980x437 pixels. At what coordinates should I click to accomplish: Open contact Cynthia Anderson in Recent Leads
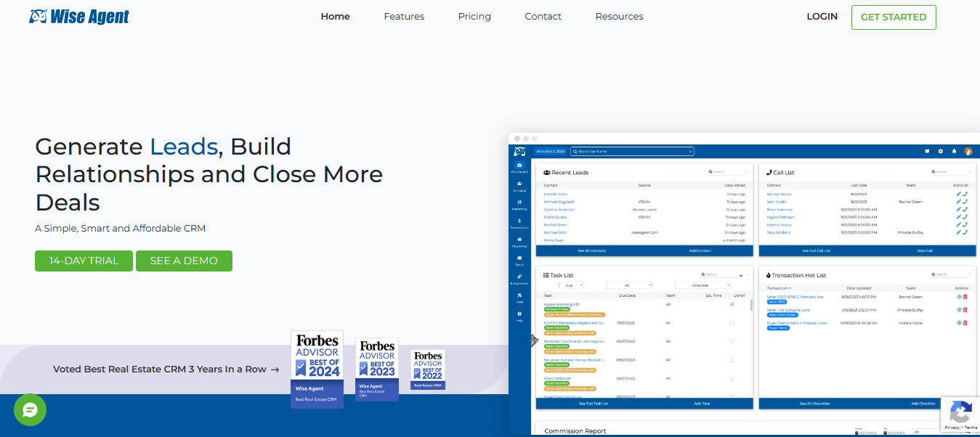click(x=559, y=209)
